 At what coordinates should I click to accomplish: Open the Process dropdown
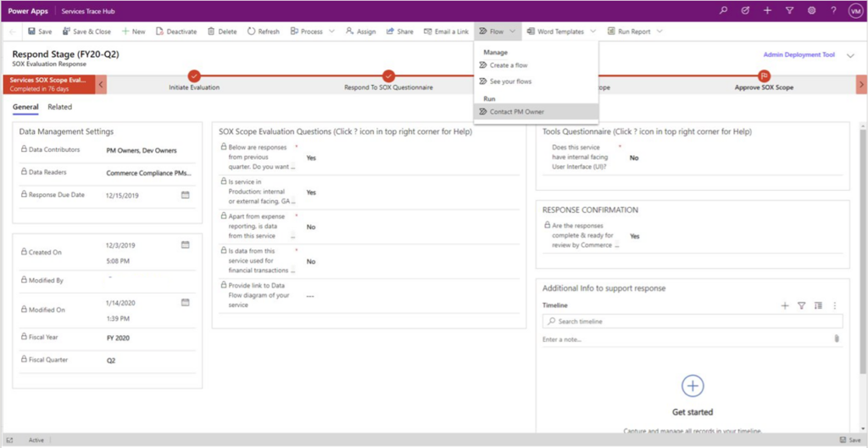click(x=312, y=31)
